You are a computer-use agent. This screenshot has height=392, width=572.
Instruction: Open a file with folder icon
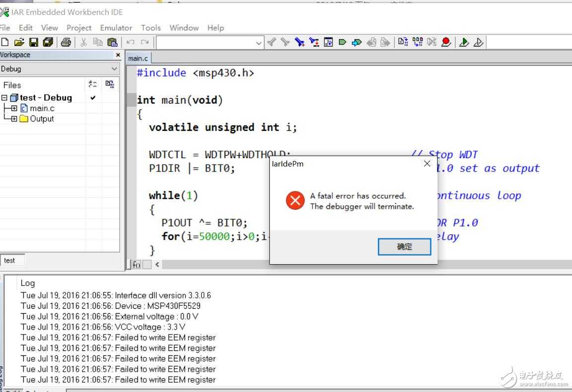19,42
